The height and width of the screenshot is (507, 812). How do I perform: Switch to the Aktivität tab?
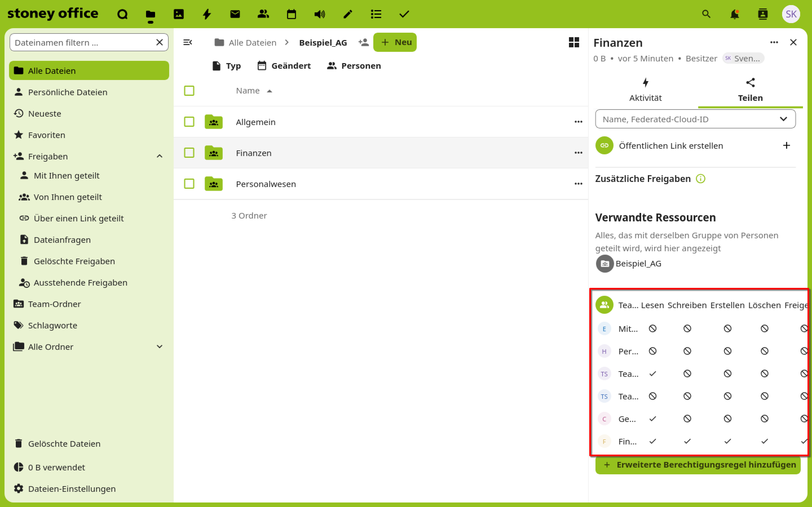point(645,90)
